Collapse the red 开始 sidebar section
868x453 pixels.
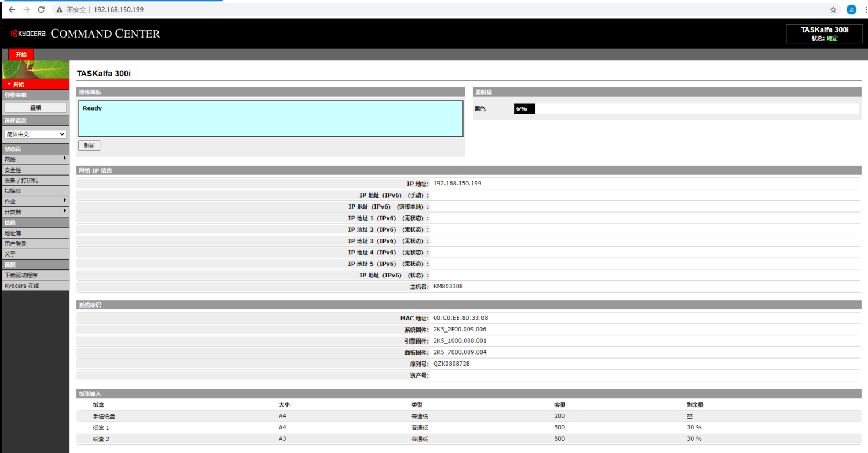(35, 85)
